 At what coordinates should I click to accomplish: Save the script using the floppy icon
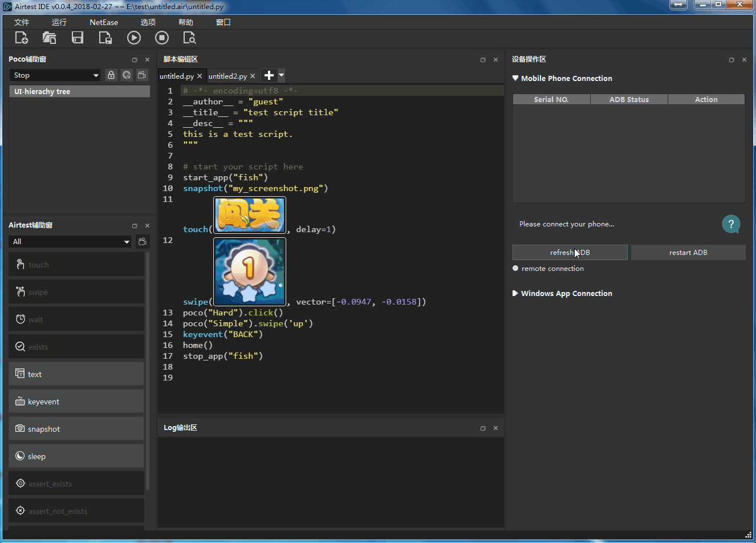click(78, 38)
